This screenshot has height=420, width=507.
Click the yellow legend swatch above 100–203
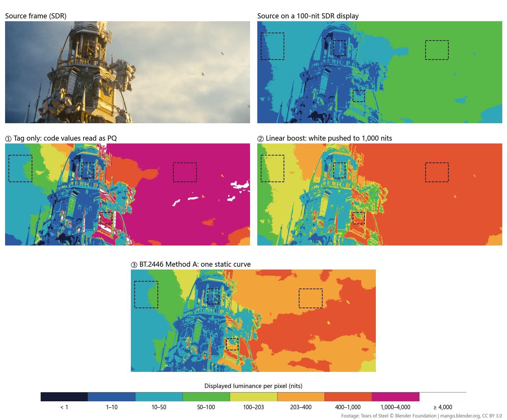[253, 397]
